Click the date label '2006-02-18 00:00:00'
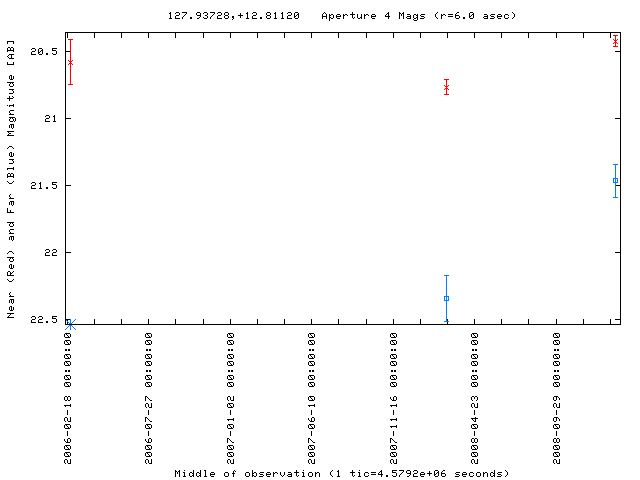The width and height of the screenshot is (640, 480). click(68, 398)
